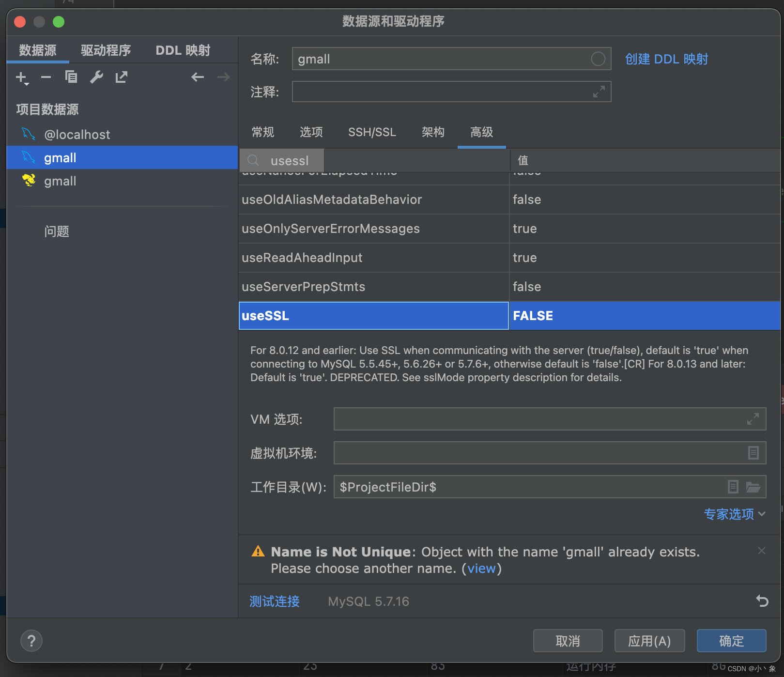Click the view link in the warning
The image size is (784, 677).
(x=482, y=568)
